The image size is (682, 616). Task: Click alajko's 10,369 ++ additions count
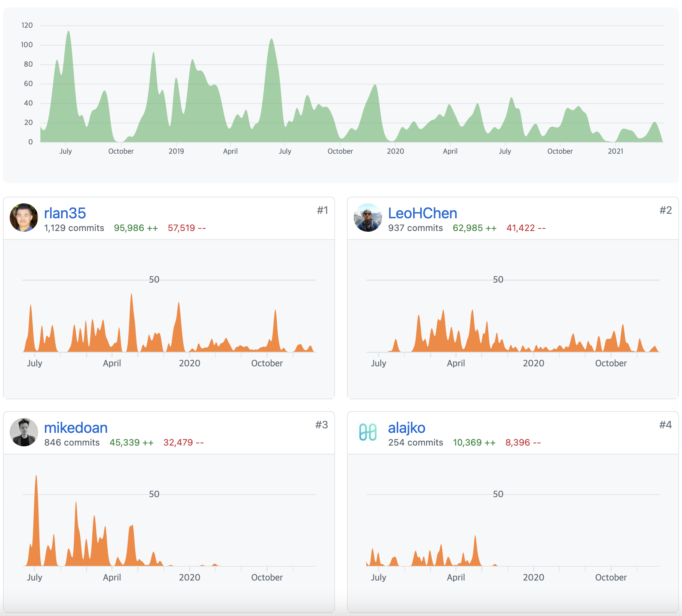474,443
